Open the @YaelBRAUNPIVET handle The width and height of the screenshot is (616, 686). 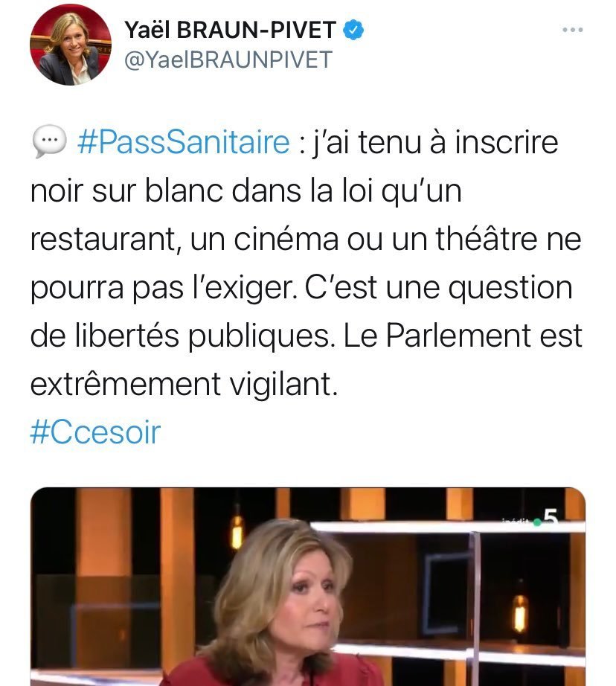pos(228,60)
